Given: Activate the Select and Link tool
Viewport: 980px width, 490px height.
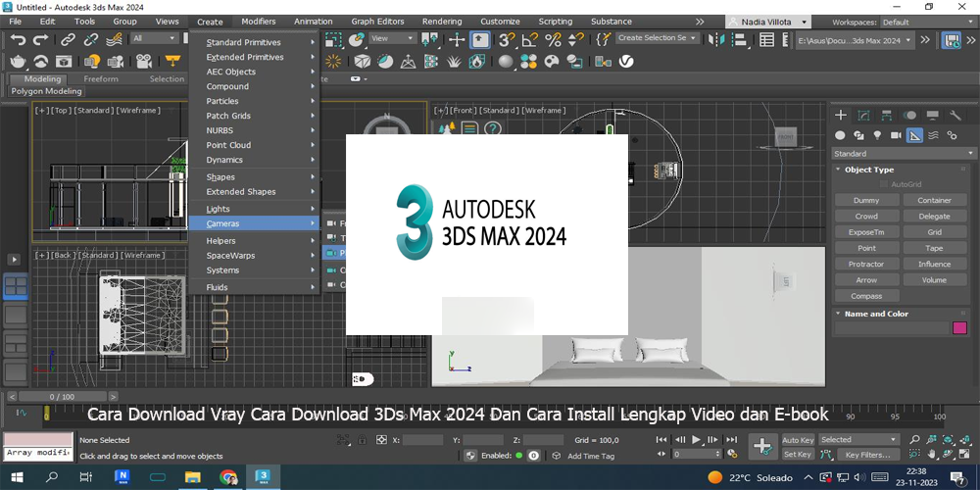Looking at the screenshot, I should [69, 40].
